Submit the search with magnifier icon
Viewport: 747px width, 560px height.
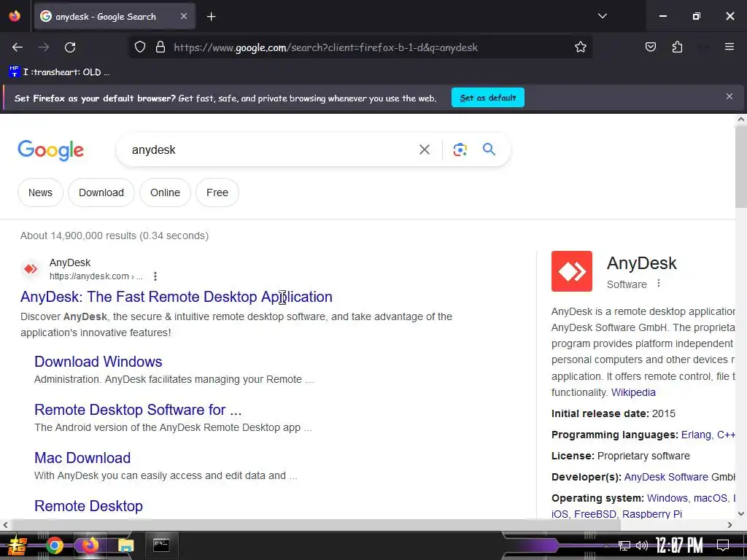(489, 149)
